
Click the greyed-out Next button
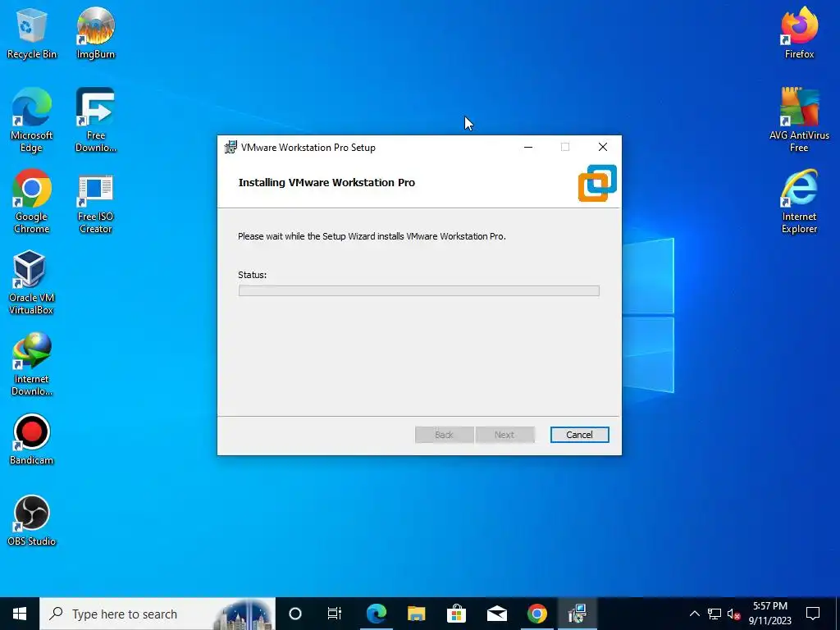click(504, 435)
